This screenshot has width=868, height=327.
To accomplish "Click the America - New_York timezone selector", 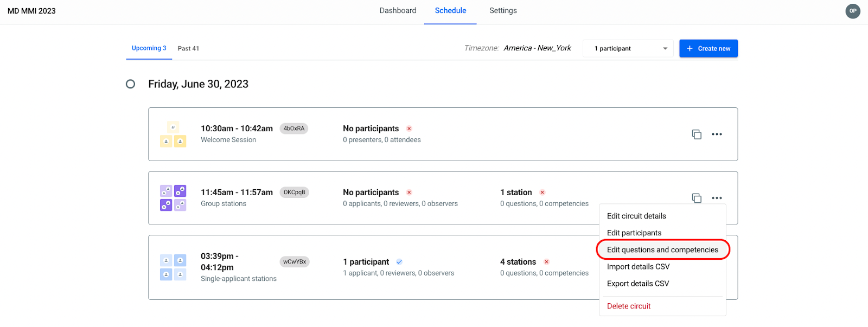I will coord(537,48).
